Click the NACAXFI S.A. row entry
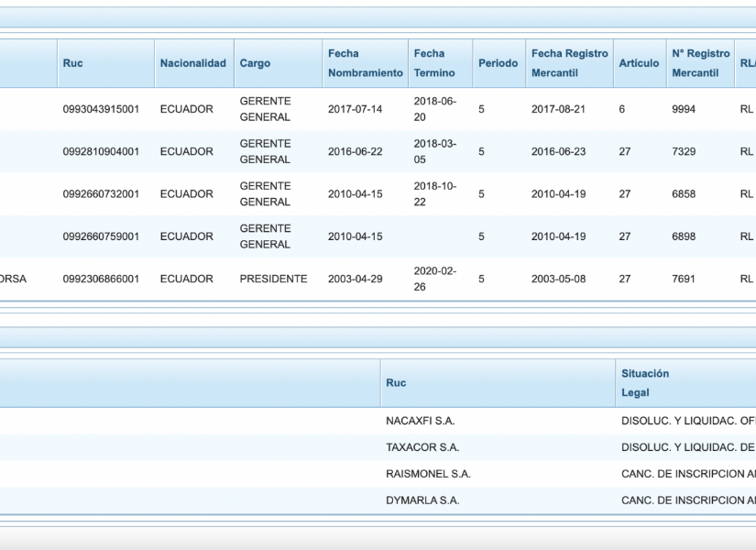 point(420,421)
